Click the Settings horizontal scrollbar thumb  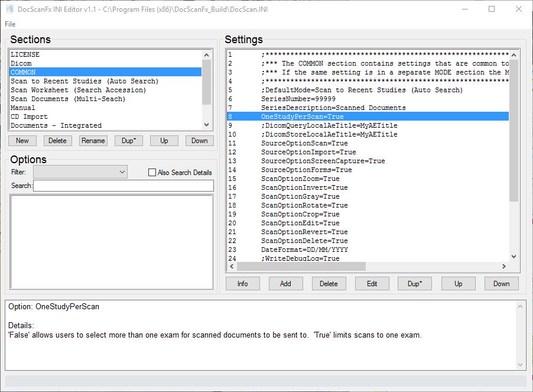coord(301,266)
